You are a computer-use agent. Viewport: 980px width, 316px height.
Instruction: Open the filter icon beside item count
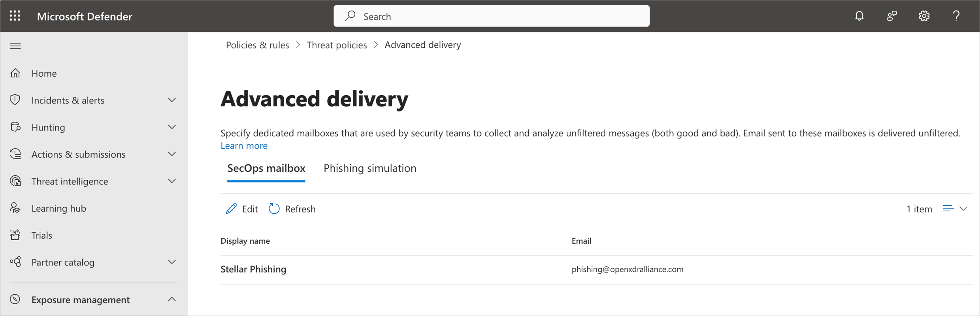tap(948, 209)
